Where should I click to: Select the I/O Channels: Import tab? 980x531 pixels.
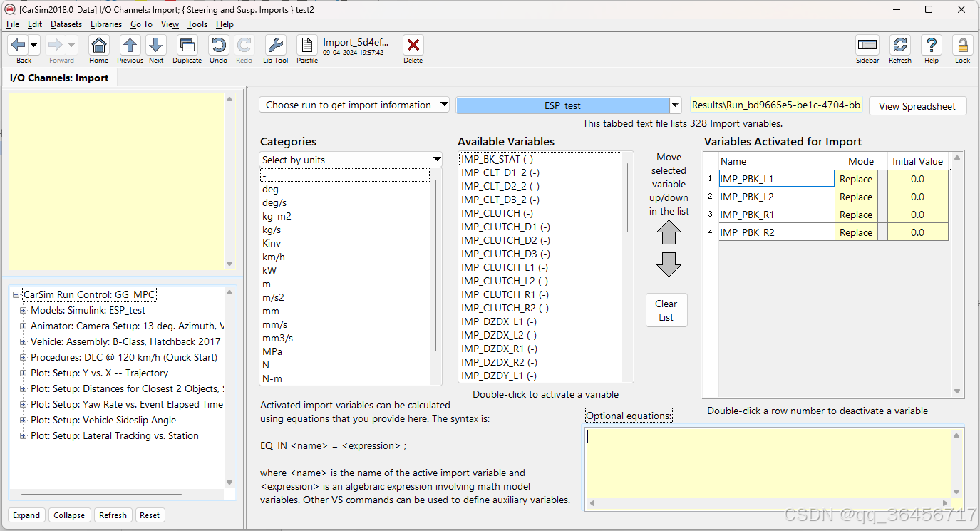[x=60, y=78]
